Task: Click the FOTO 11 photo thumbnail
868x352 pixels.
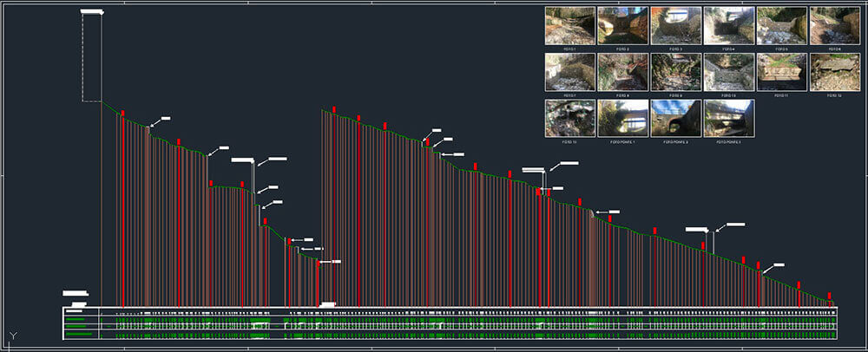Action: click(781, 72)
